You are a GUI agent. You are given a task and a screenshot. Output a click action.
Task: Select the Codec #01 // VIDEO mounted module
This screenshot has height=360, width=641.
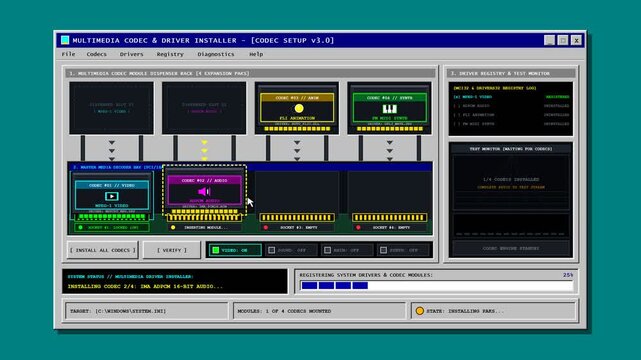(112, 195)
